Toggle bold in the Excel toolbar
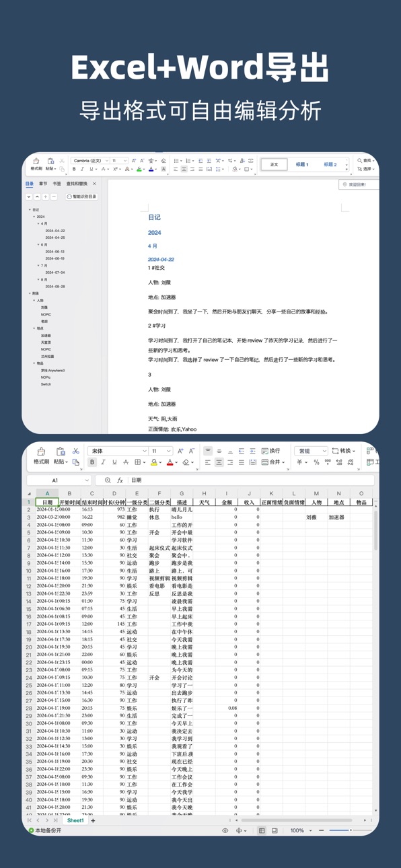The width and height of the screenshot is (401, 868). coord(92,462)
